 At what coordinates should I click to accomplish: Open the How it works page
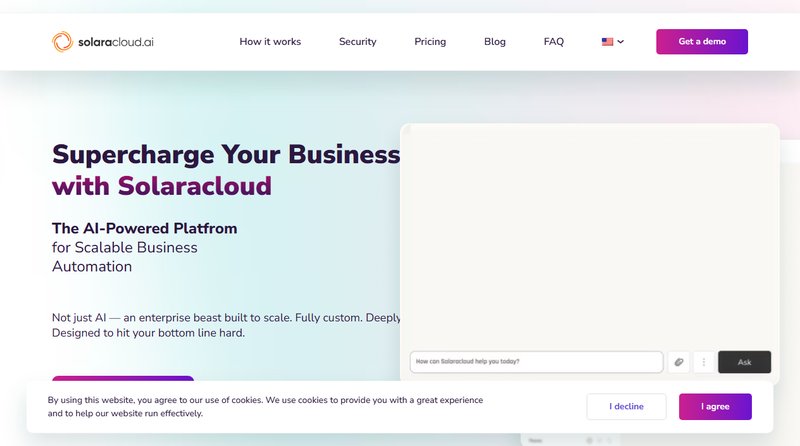point(270,42)
